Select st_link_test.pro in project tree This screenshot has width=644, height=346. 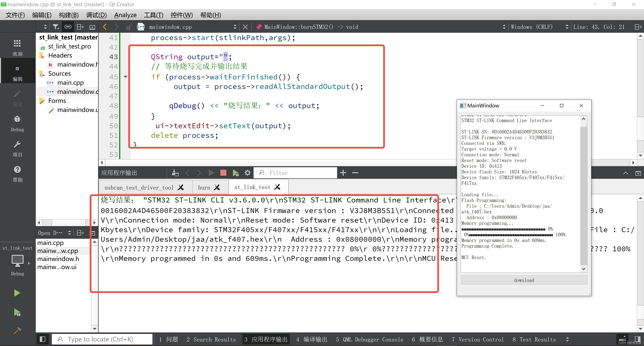coord(69,46)
